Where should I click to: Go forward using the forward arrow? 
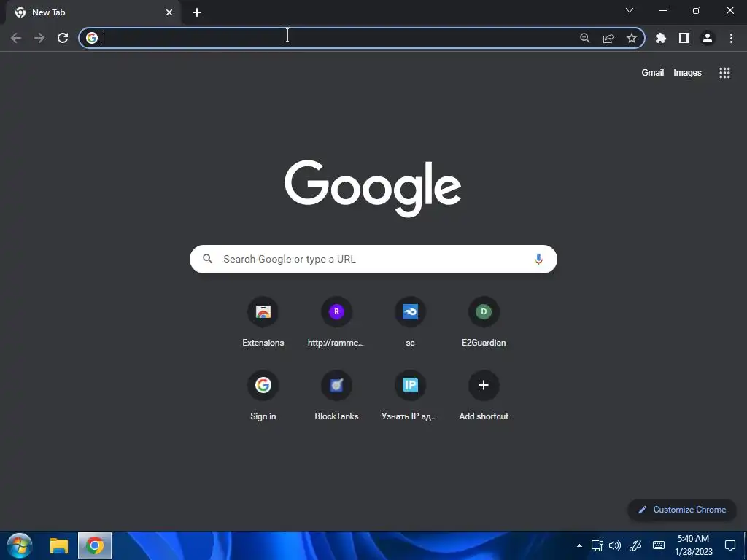click(x=39, y=38)
